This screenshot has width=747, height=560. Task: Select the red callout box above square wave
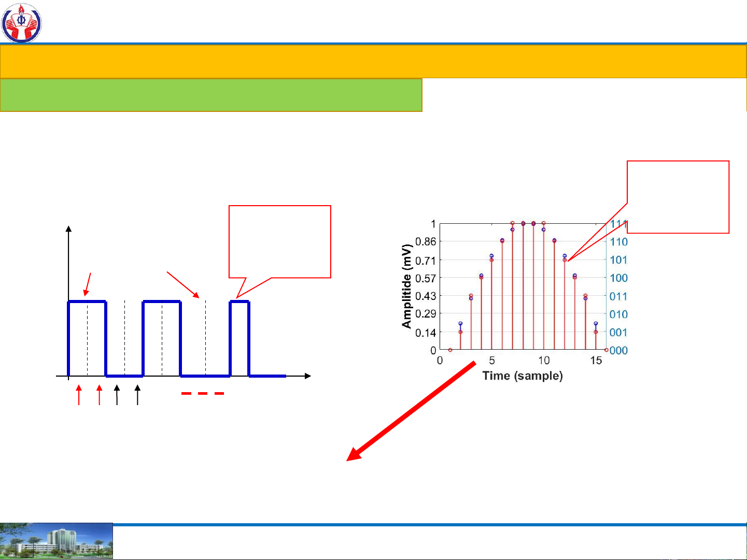click(x=279, y=241)
